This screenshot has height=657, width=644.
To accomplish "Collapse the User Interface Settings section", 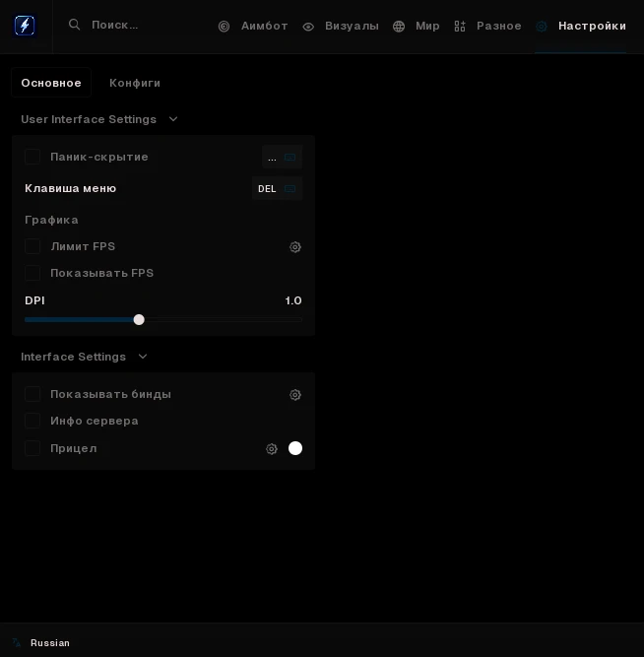I will [x=173, y=119].
